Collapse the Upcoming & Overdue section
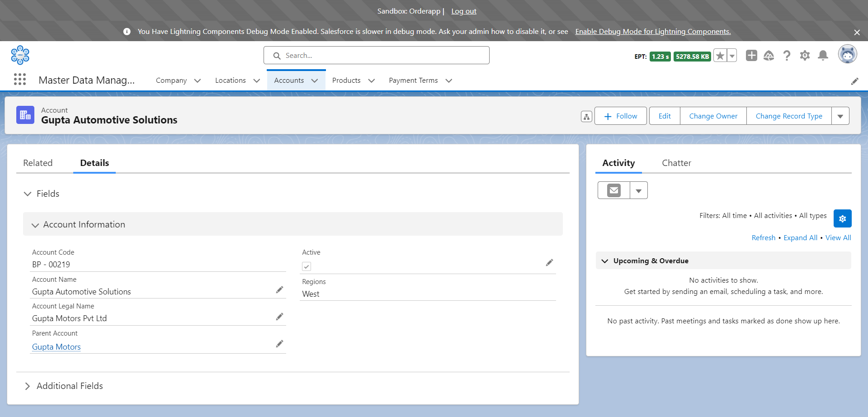This screenshot has width=868, height=417. click(605, 261)
